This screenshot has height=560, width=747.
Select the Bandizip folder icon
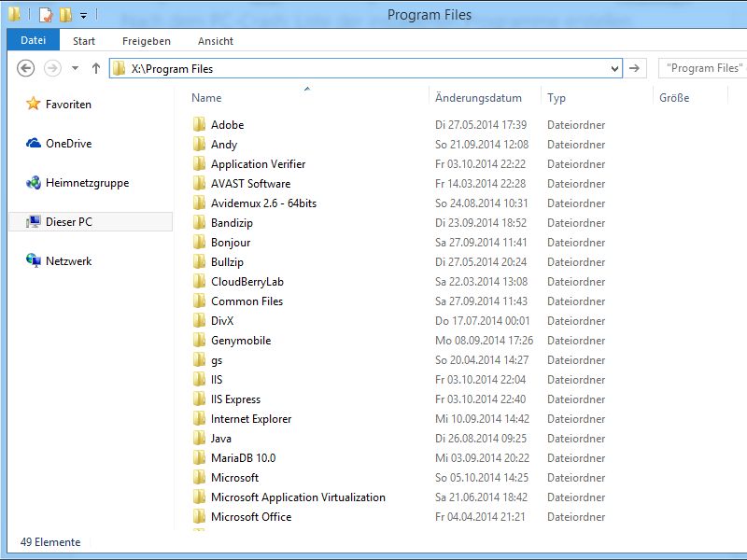click(x=199, y=222)
